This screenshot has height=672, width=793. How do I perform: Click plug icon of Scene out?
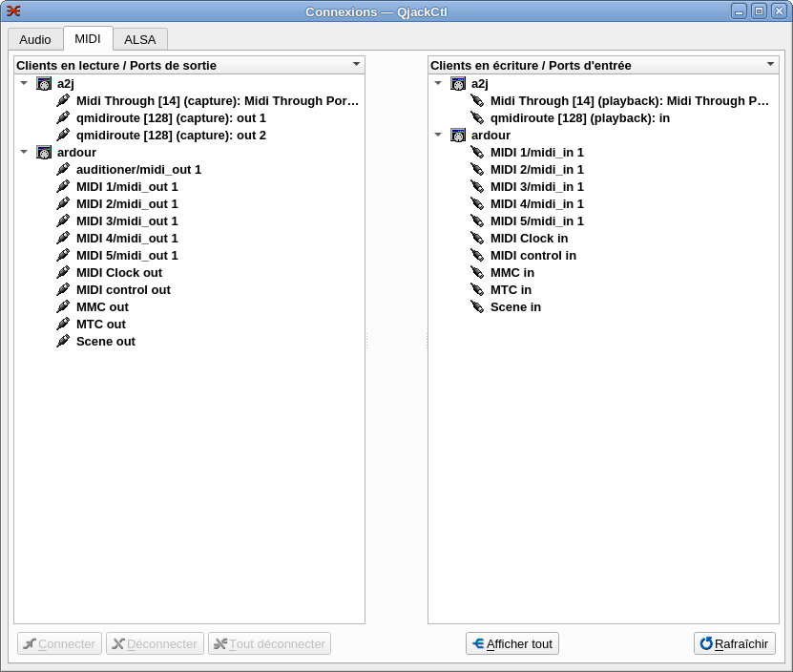click(x=63, y=342)
